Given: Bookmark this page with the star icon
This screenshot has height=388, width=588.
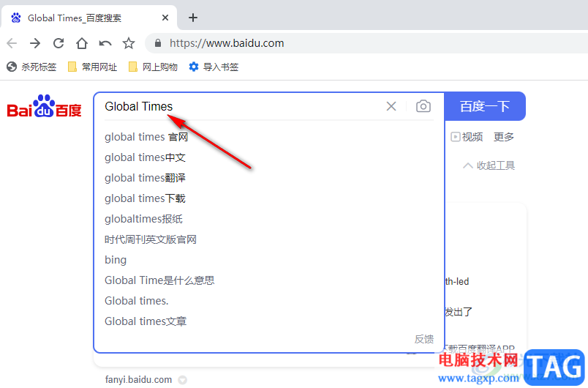Looking at the screenshot, I should point(129,43).
